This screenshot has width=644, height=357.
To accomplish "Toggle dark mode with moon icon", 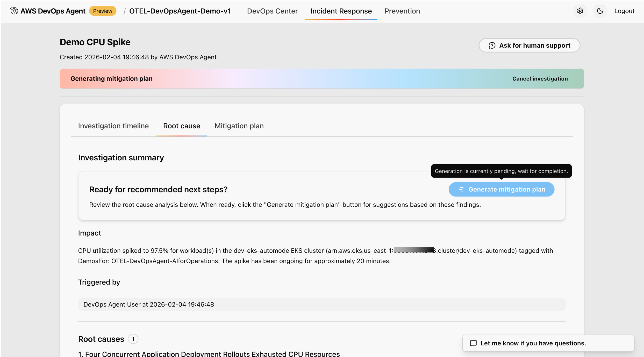I will 600,11.
